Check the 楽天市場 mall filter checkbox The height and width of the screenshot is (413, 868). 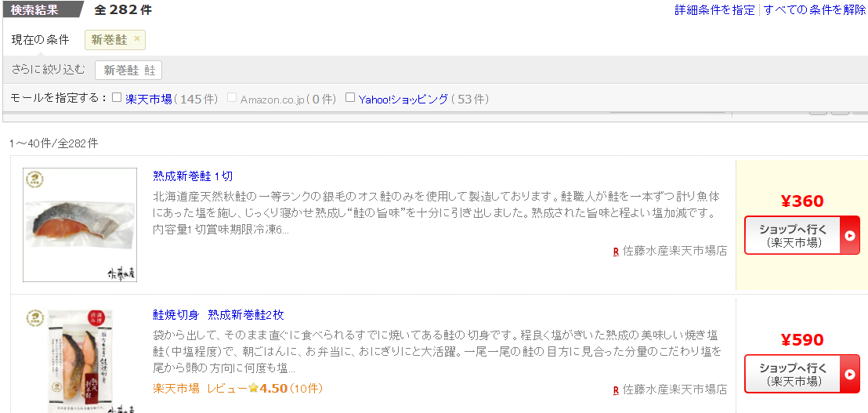[x=117, y=98]
